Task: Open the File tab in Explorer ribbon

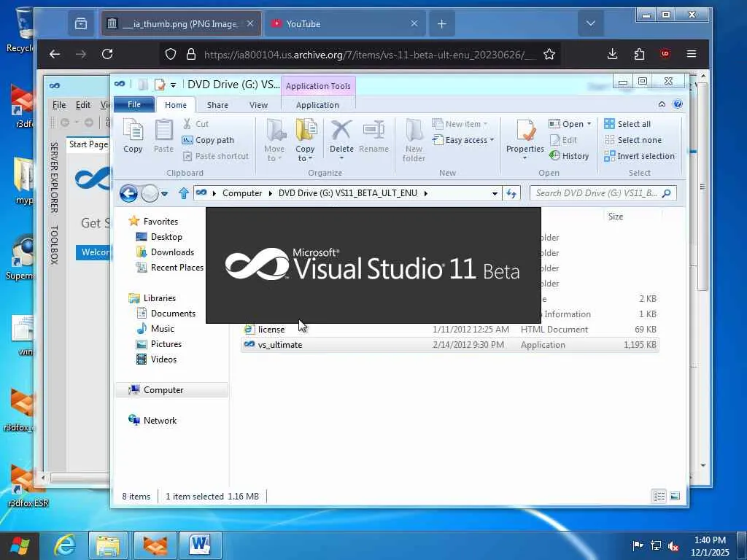Action: (134, 105)
